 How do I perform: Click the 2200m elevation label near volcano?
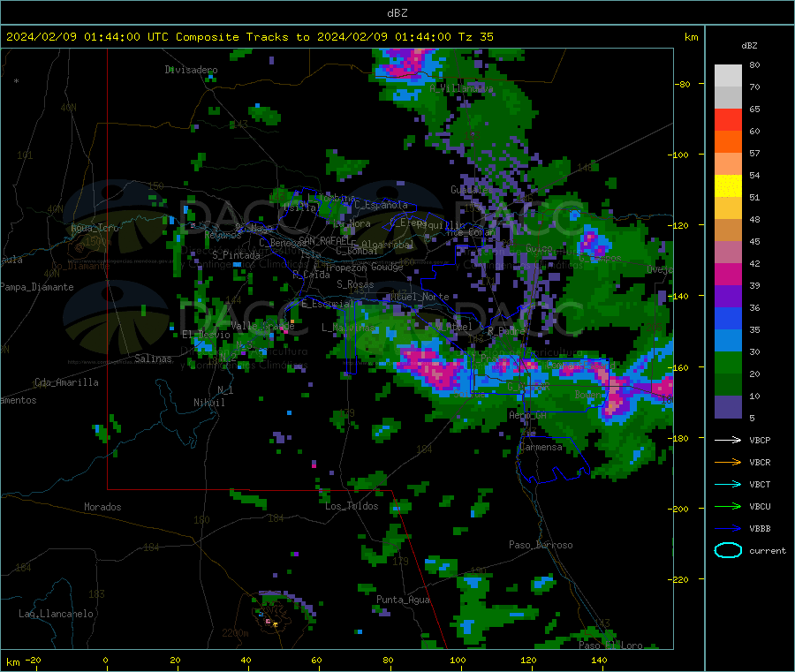coord(235,633)
